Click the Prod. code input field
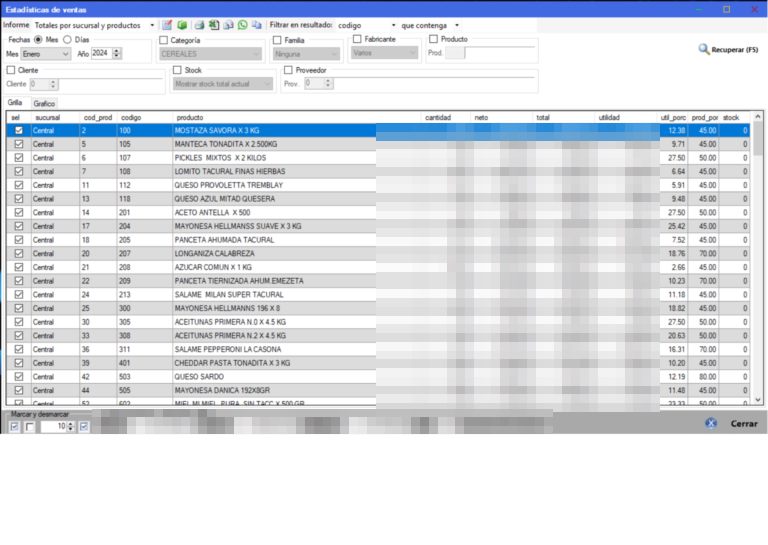 coord(455,53)
